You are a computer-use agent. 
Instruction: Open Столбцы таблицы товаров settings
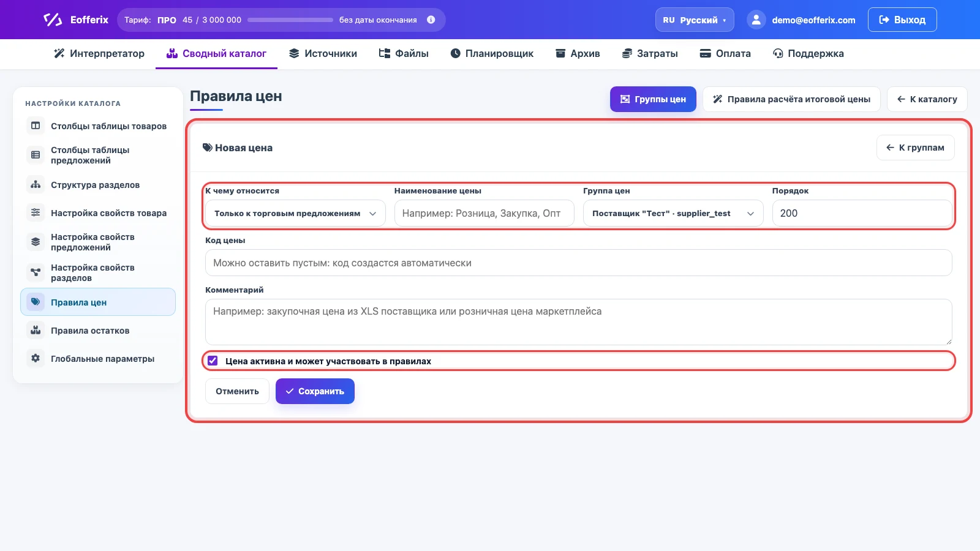click(x=98, y=126)
